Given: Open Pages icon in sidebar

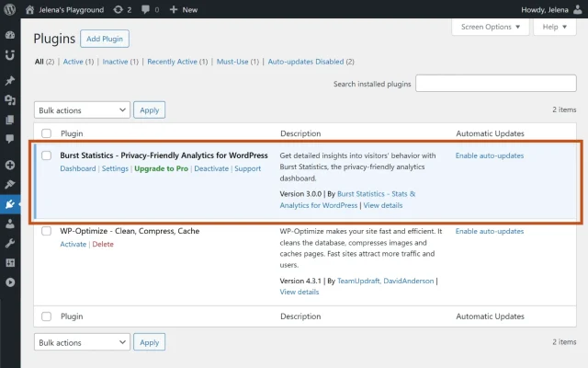Looking at the screenshot, I should (10, 120).
